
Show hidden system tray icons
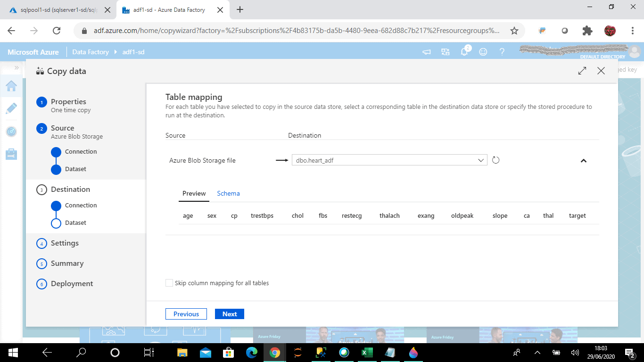[x=537, y=352]
